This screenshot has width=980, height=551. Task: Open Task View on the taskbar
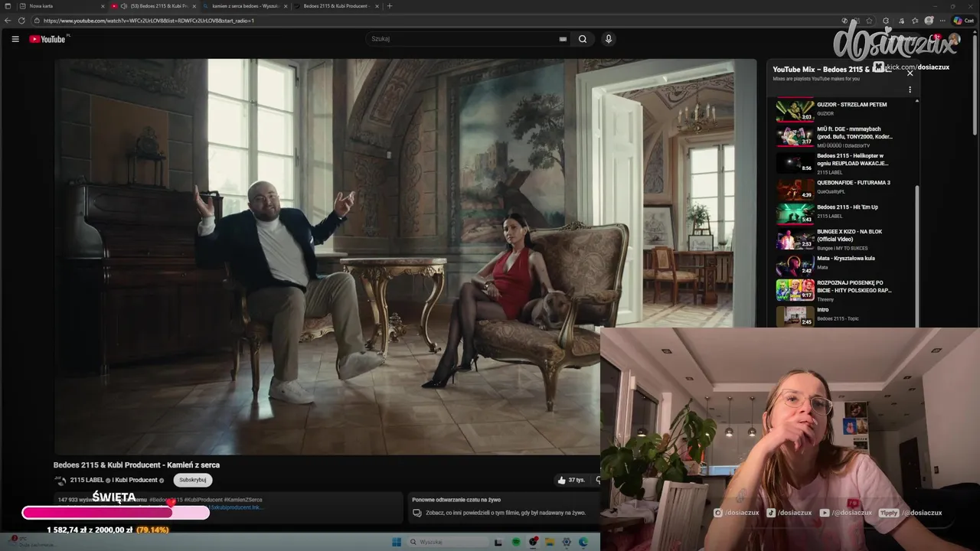pos(498,542)
